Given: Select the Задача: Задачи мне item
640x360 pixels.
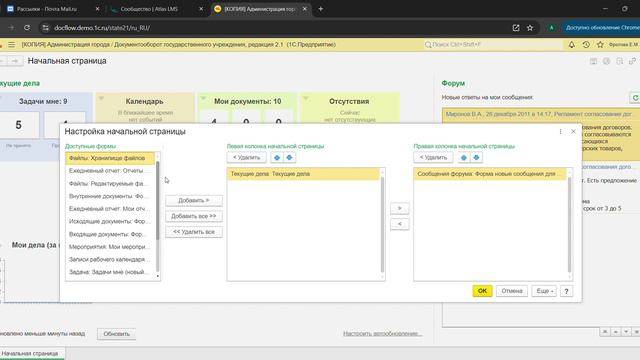Looking at the screenshot, I should 110,272.
